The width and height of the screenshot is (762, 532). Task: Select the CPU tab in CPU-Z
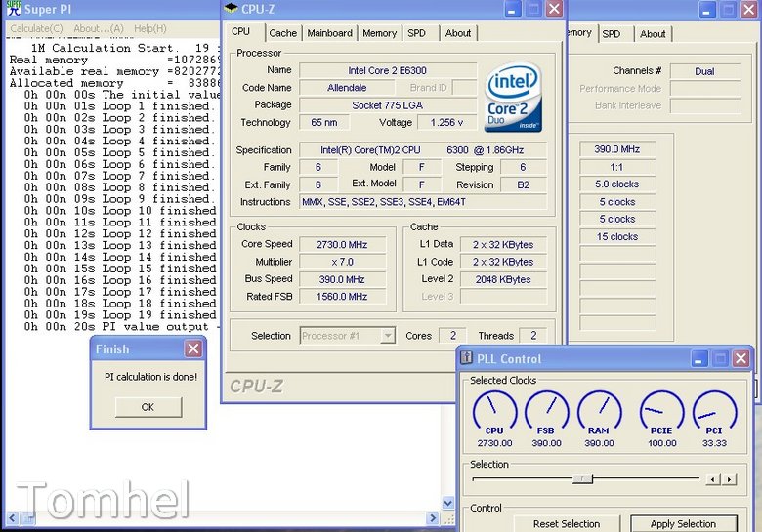241,31
